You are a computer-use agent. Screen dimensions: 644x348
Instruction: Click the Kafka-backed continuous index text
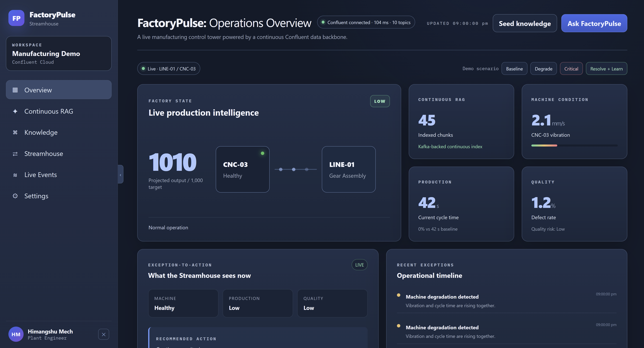[450, 147]
